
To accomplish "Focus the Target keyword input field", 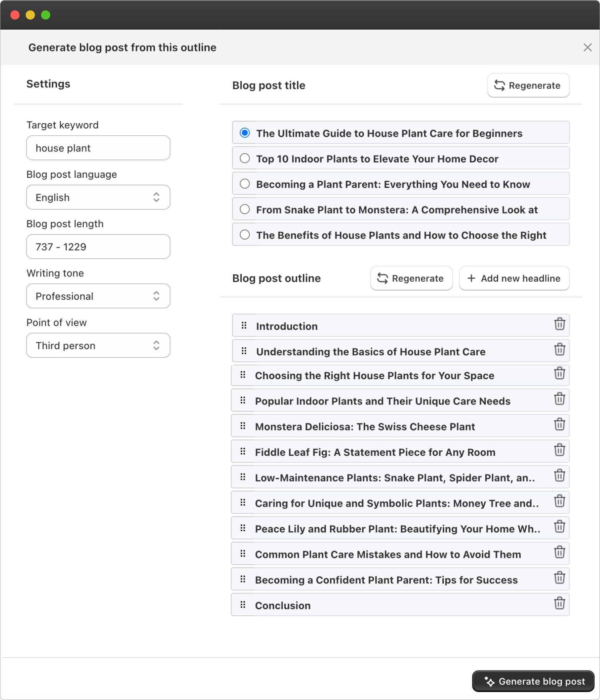I will [x=98, y=148].
